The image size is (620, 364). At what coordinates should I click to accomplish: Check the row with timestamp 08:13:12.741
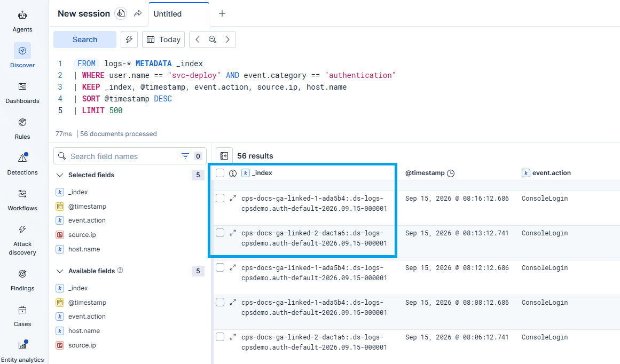tap(220, 233)
